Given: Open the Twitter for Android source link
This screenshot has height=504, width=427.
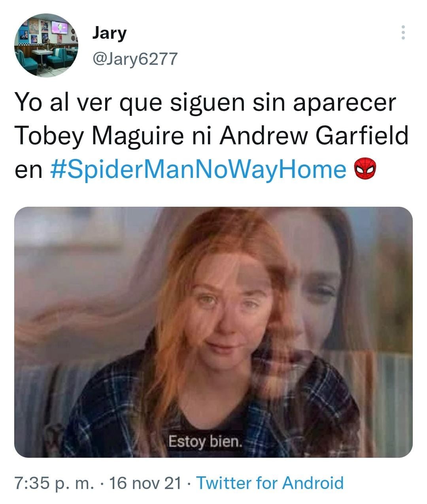Looking at the screenshot, I should click(x=270, y=483).
